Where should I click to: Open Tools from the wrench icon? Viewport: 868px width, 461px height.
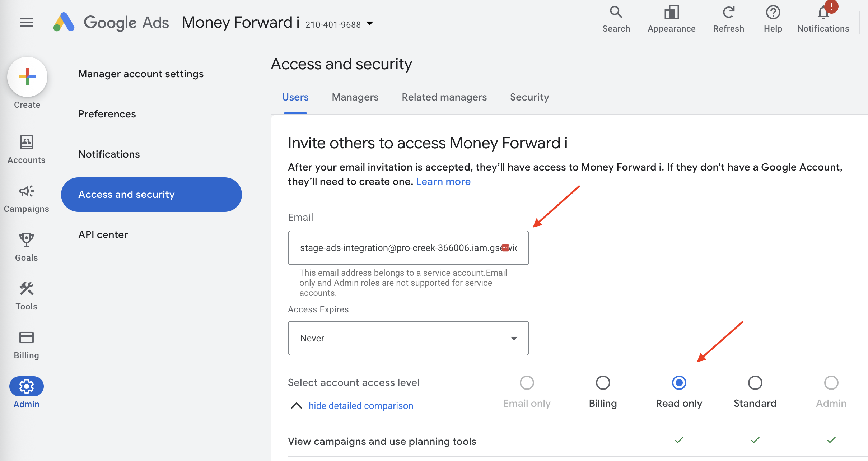[27, 289]
